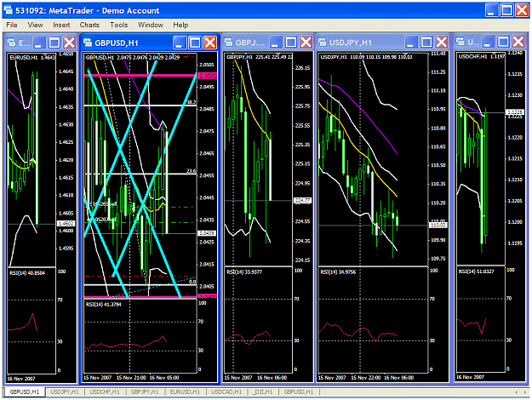Screen dimensions: 532x400
Task: Click the 2.0429 current price label in GBPUSD chart
Action: pyautogui.click(x=206, y=233)
